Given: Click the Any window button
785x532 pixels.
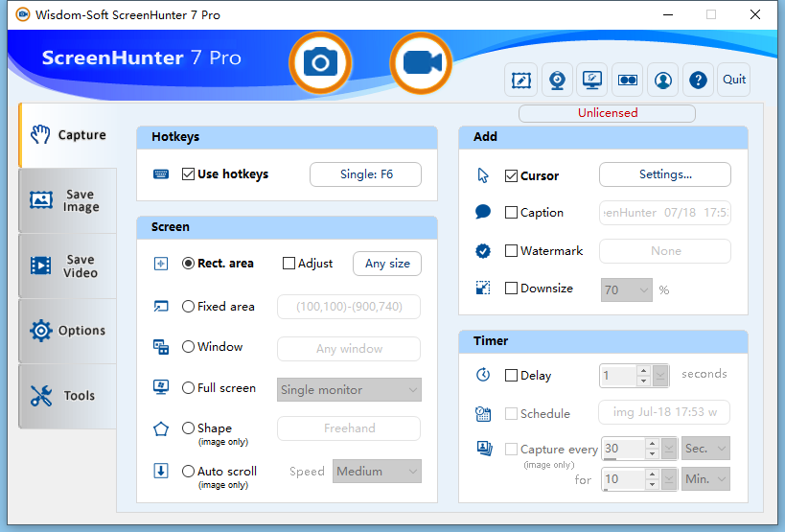Looking at the screenshot, I should 349,349.
